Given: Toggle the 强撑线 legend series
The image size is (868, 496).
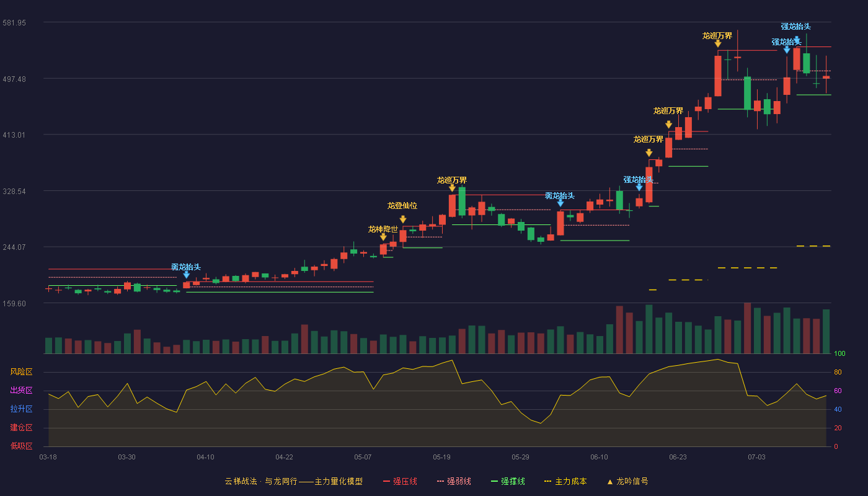Looking at the screenshot, I should pyautogui.click(x=508, y=481).
